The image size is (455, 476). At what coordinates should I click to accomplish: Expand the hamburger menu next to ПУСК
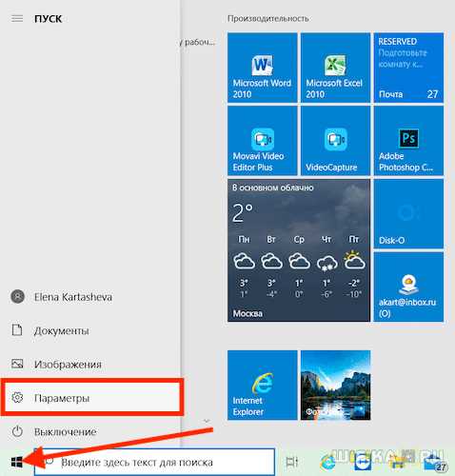coord(17,19)
